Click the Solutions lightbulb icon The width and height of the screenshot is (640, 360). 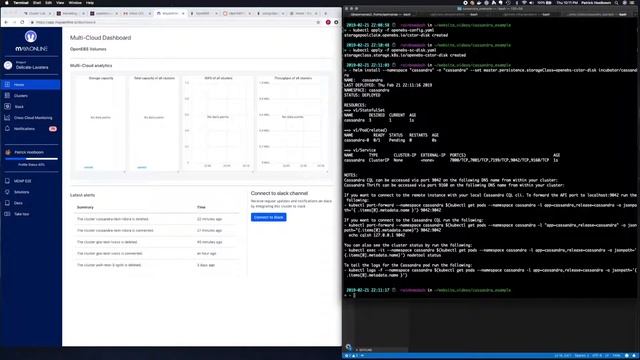7,192
